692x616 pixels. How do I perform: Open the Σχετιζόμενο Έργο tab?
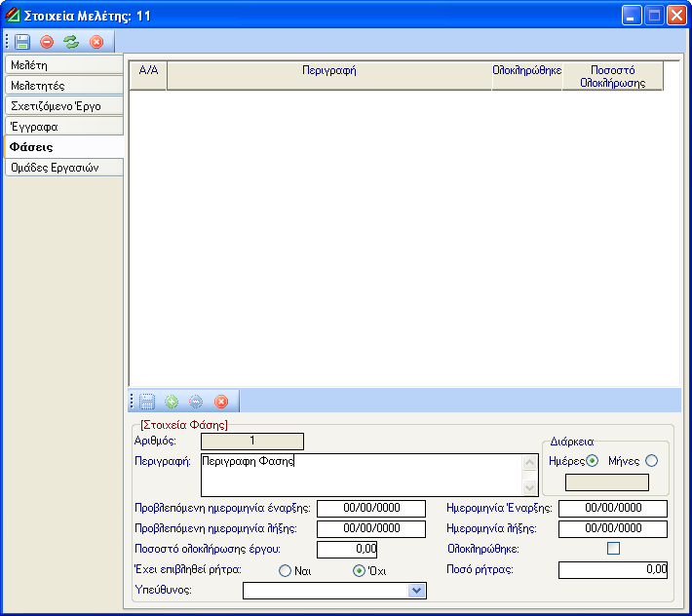click(x=64, y=106)
